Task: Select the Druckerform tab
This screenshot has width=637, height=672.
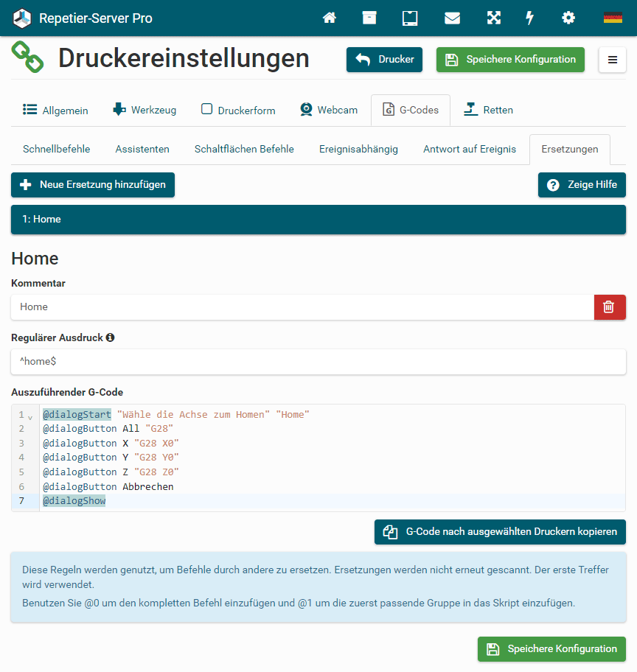Action: coord(238,110)
